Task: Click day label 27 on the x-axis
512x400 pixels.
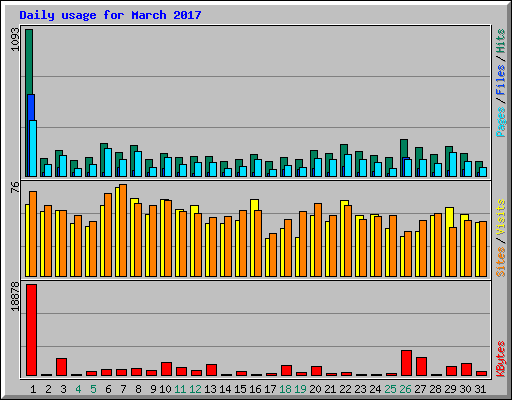Action: [x=420, y=389]
